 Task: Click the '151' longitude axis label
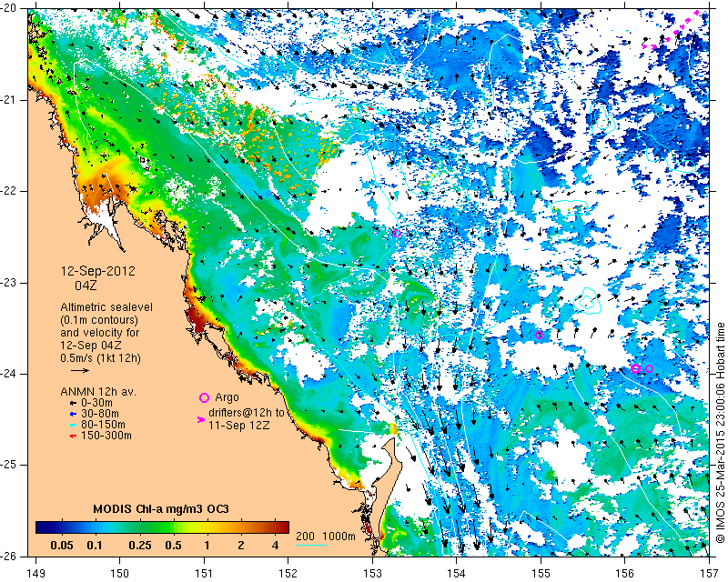click(x=204, y=574)
